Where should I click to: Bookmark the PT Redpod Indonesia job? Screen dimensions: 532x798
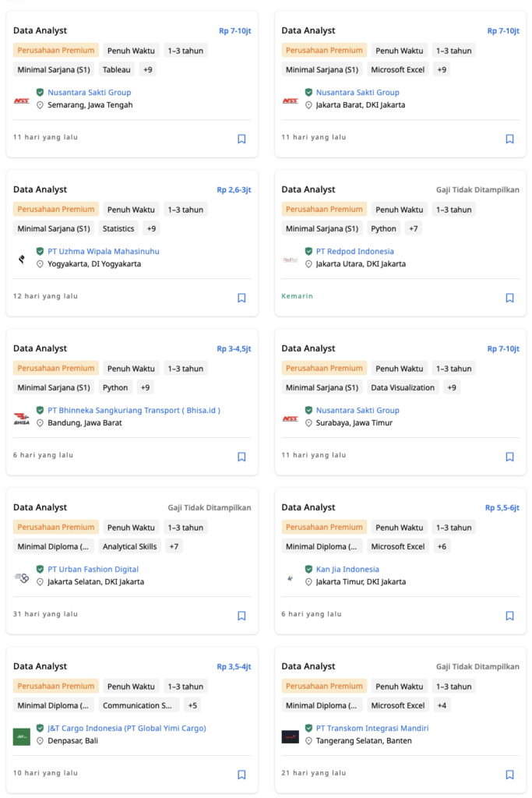click(x=509, y=298)
